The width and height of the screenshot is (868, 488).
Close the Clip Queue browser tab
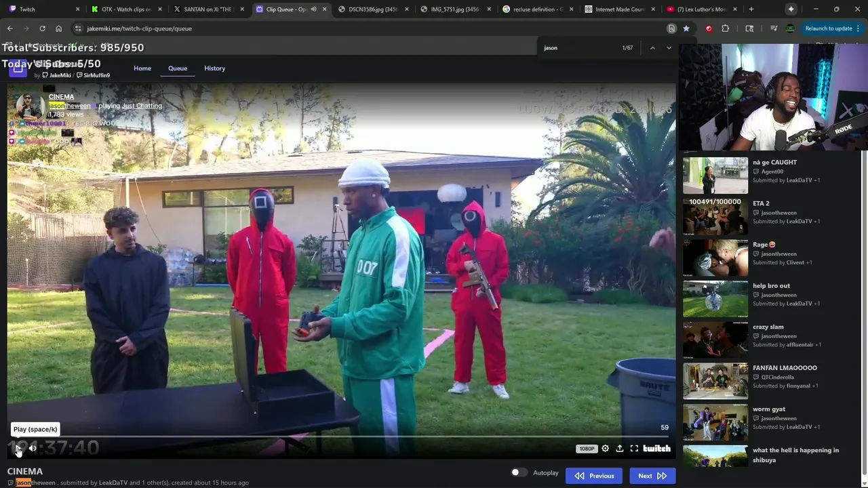click(x=325, y=9)
